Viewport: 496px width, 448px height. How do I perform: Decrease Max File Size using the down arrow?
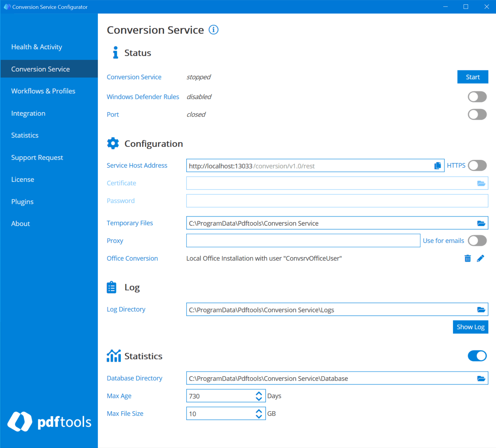(x=258, y=416)
